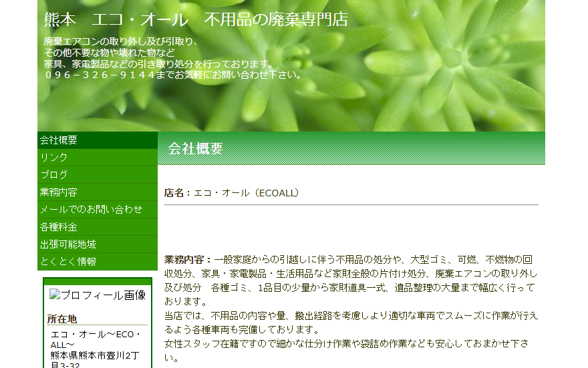Viewport: 588px width, 368px height.
Task: Click the 会社概要 page heading banner
Action: pyautogui.click(x=351, y=148)
